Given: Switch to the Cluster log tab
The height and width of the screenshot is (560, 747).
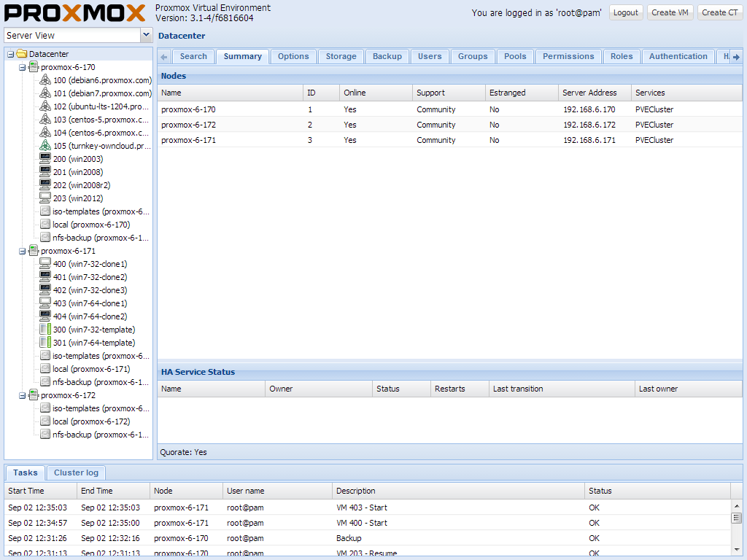Looking at the screenshot, I should click(75, 472).
